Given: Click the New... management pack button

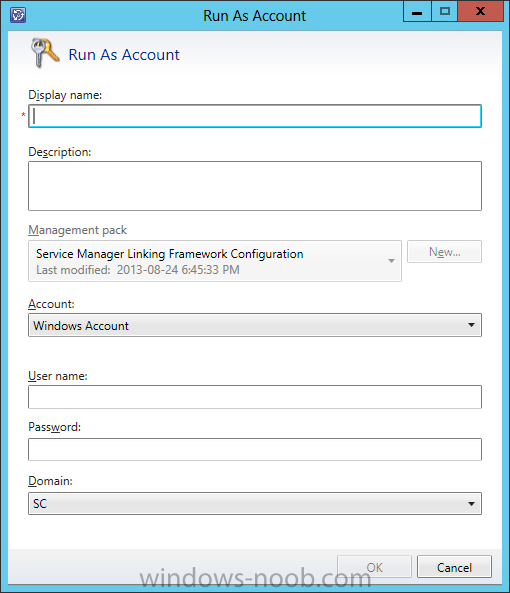Looking at the screenshot, I should pos(444,251).
